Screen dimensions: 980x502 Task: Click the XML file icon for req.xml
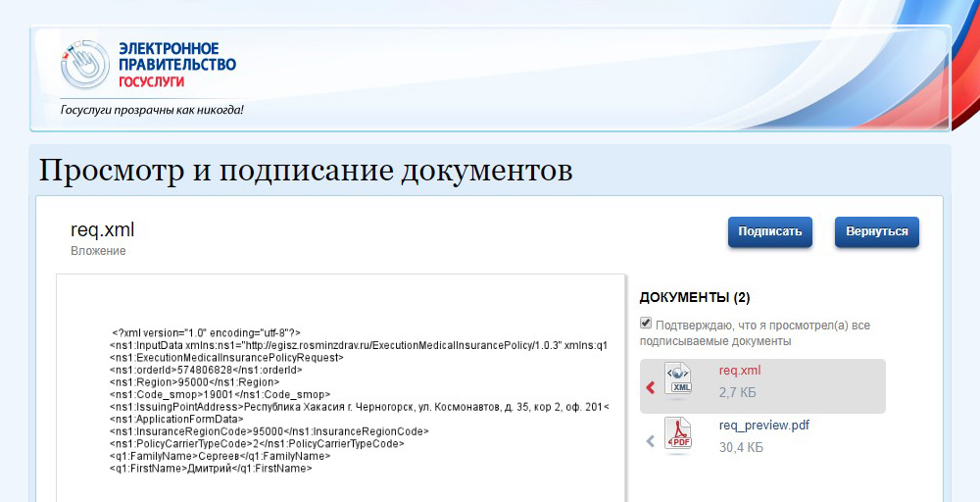(x=680, y=379)
